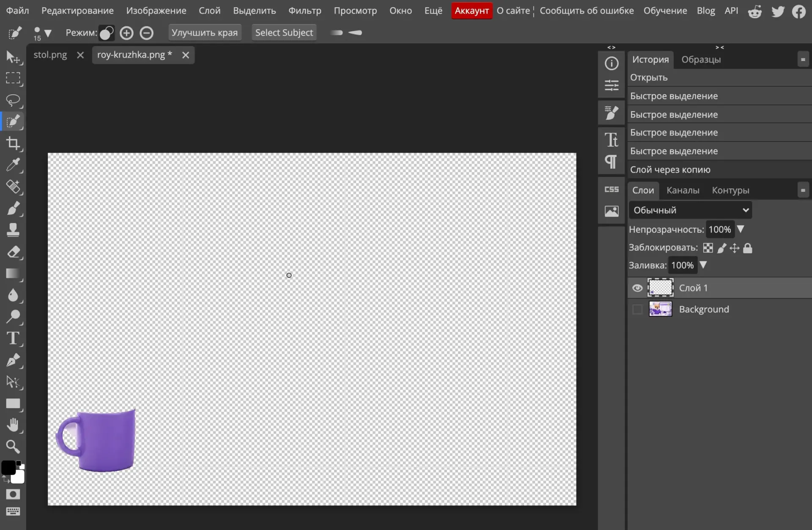The width and height of the screenshot is (812, 530).
Task: Select the Dodge tool
Action: coord(13,316)
